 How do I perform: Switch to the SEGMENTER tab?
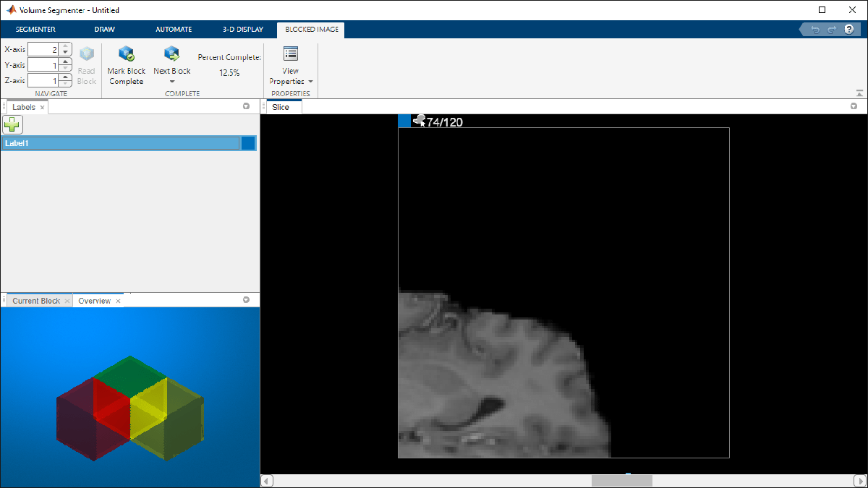[35, 30]
